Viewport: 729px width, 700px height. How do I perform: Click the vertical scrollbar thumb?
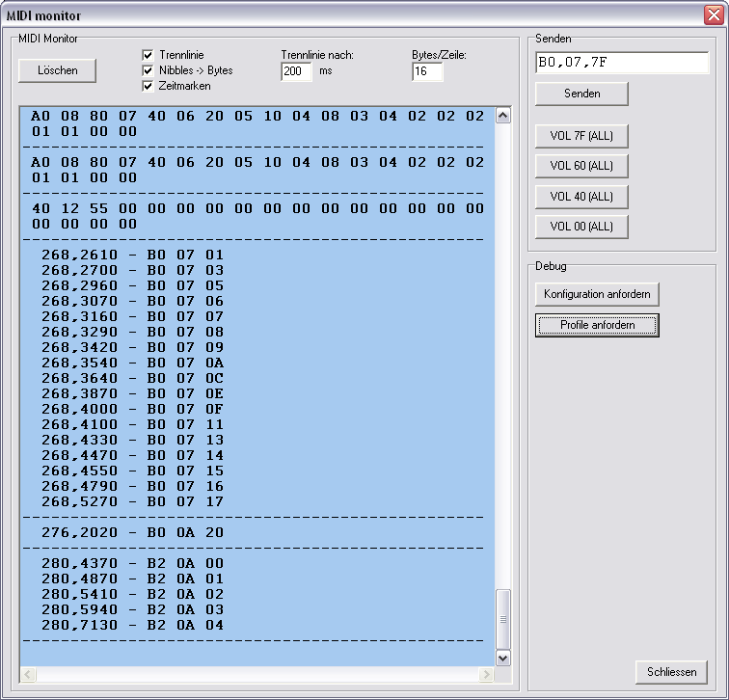(x=502, y=618)
